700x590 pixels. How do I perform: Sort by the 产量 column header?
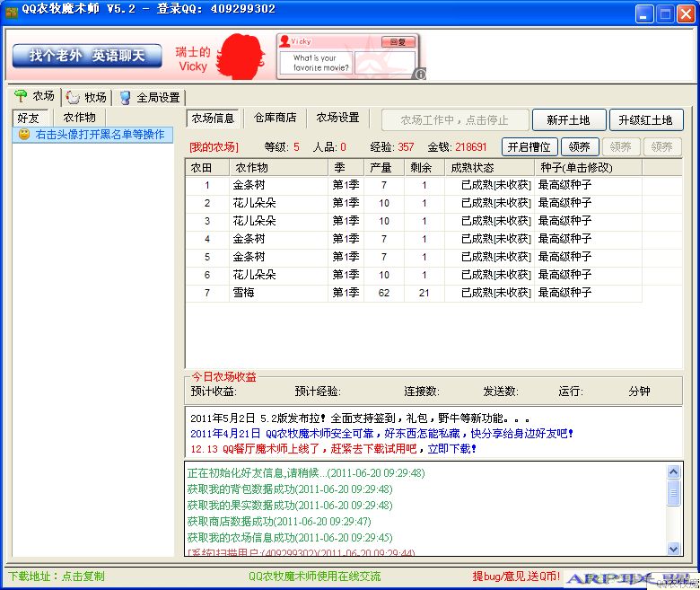(384, 168)
